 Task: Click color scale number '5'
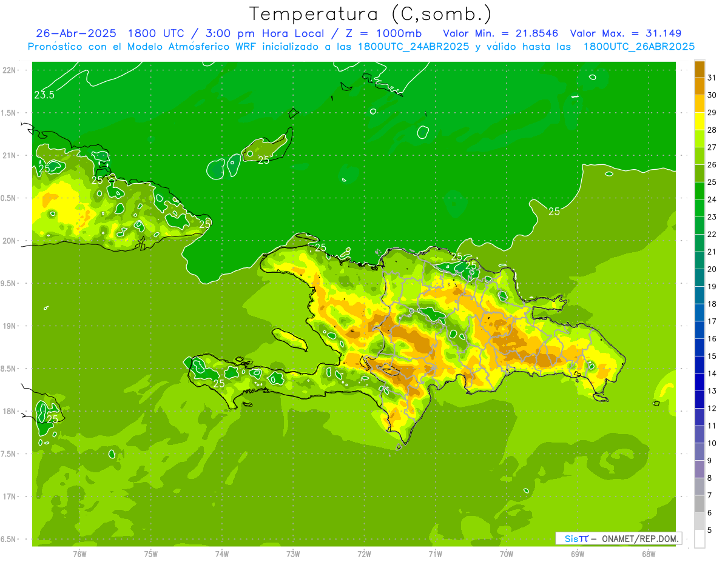(710, 530)
